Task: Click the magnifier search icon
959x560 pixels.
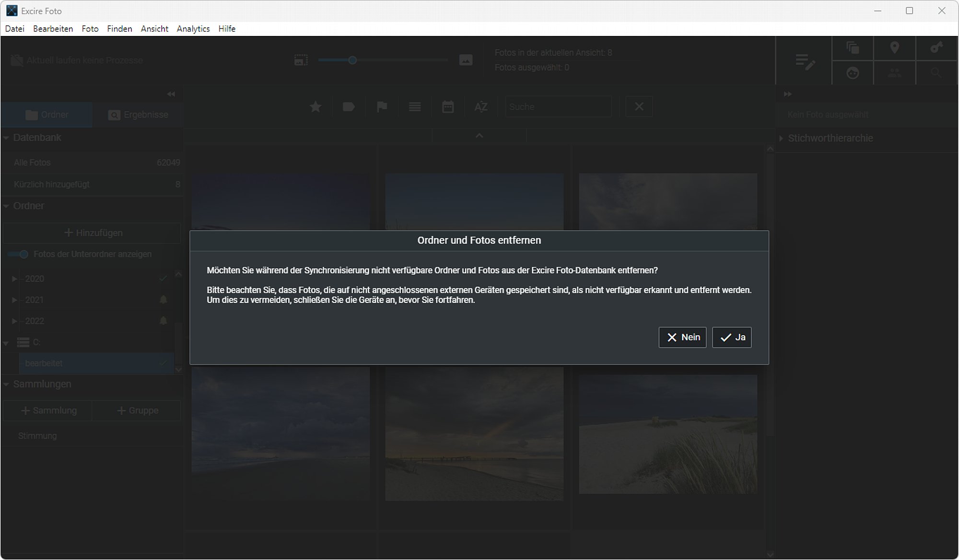Action: (x=936, y=73)
